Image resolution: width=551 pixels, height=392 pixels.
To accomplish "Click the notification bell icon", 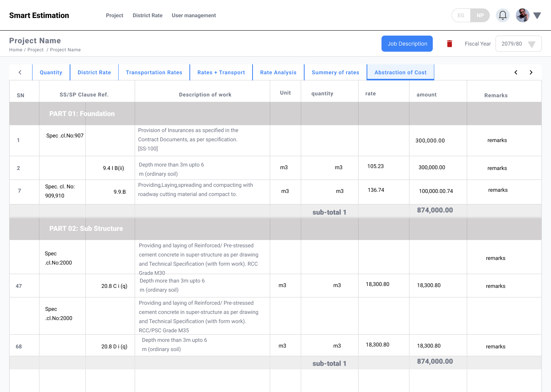I will click(x=503, y=15).
